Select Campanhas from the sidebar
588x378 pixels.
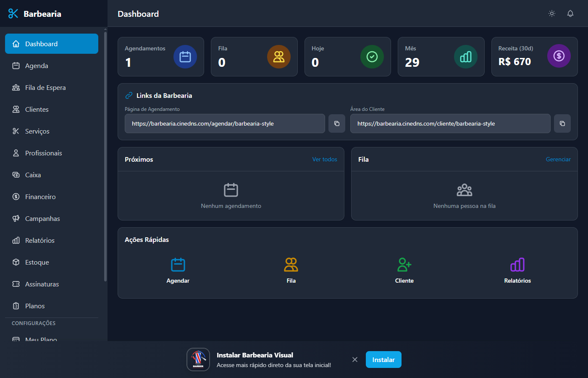[x=42, y=218]
